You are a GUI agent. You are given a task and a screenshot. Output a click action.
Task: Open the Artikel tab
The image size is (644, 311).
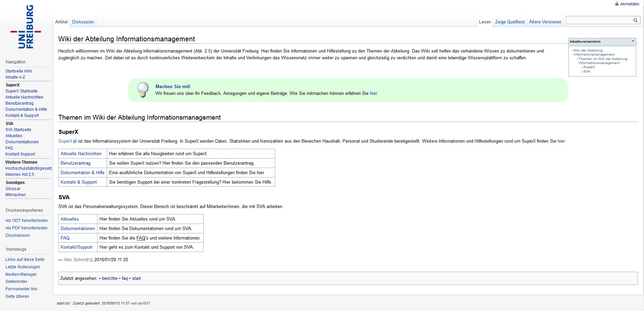point(61,22)
